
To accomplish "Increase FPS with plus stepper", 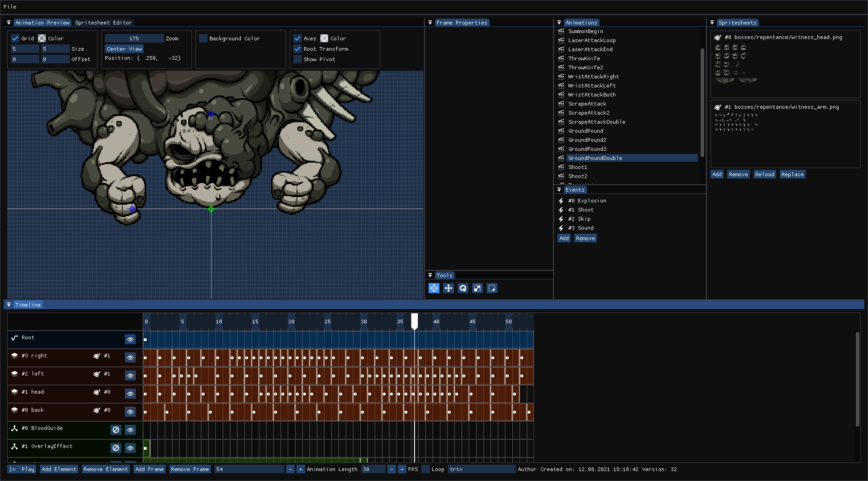I will (x=401, y=469).
